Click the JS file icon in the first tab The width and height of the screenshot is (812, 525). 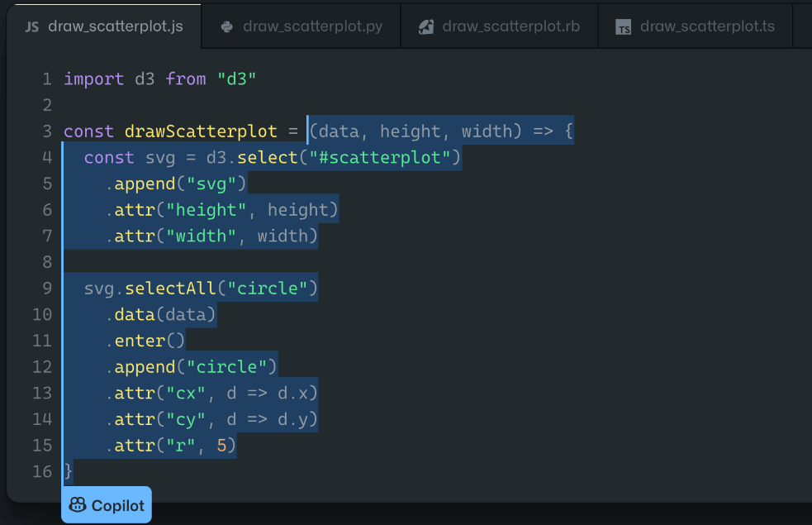[x=32, y=26]
